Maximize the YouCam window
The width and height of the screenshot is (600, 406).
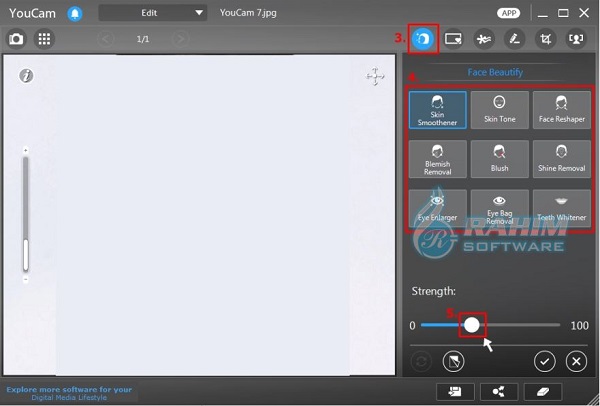tap(563, 13)
